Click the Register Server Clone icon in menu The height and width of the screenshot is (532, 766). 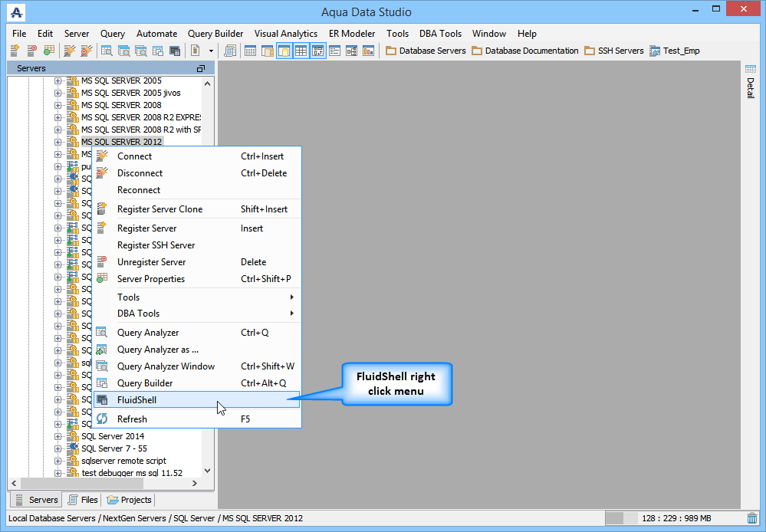tap(102, 209)
